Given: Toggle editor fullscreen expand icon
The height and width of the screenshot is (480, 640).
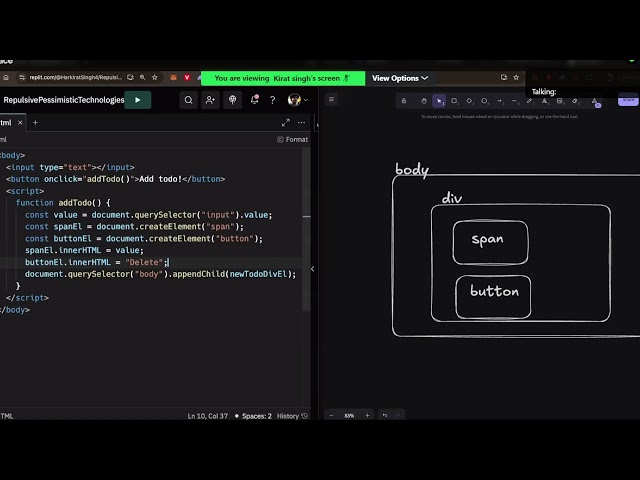Looking at the screenshot, I should tap(285, 123).
